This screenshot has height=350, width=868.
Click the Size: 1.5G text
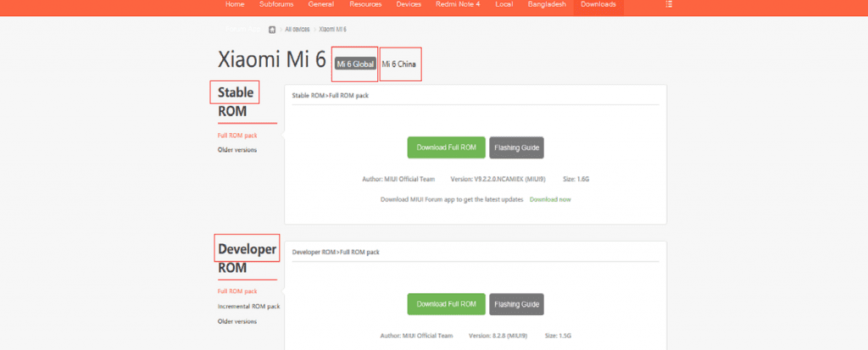tap(558, 336)
